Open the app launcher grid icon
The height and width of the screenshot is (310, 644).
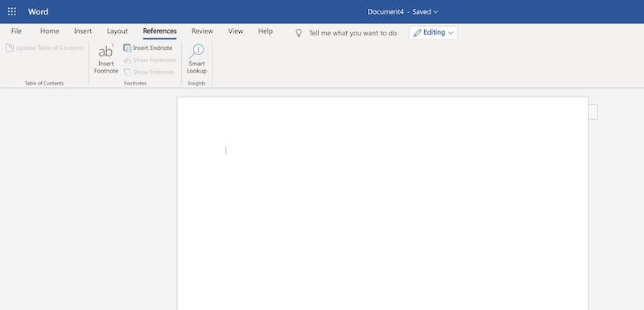click(12, 11)
